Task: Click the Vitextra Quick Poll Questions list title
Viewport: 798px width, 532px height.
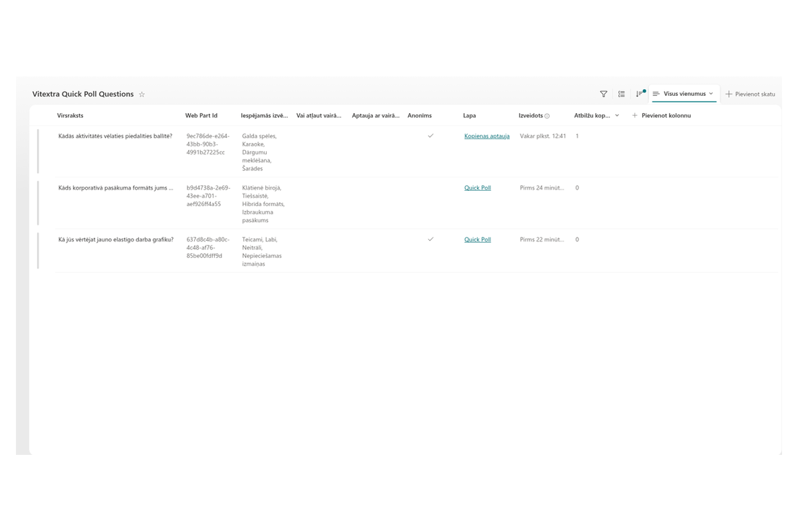Action: click(x=83, y=94)
